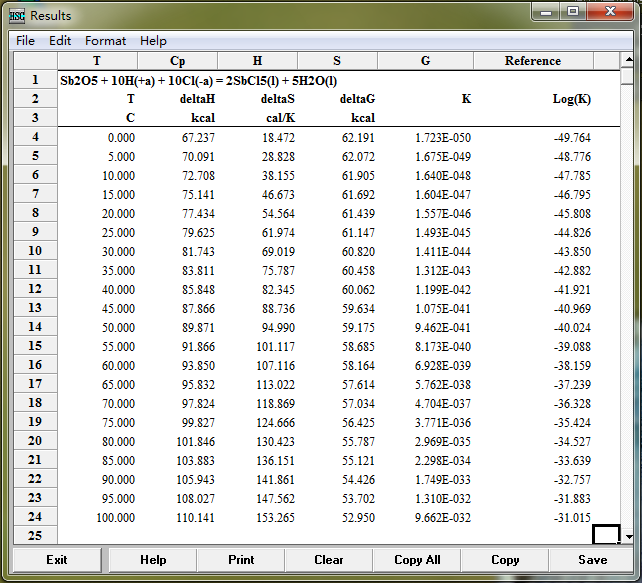The height and width of the screenshot is (583, 642).
Task: Click the reaction equation Sb2O5 cell
Action: [x=199, y=81]
